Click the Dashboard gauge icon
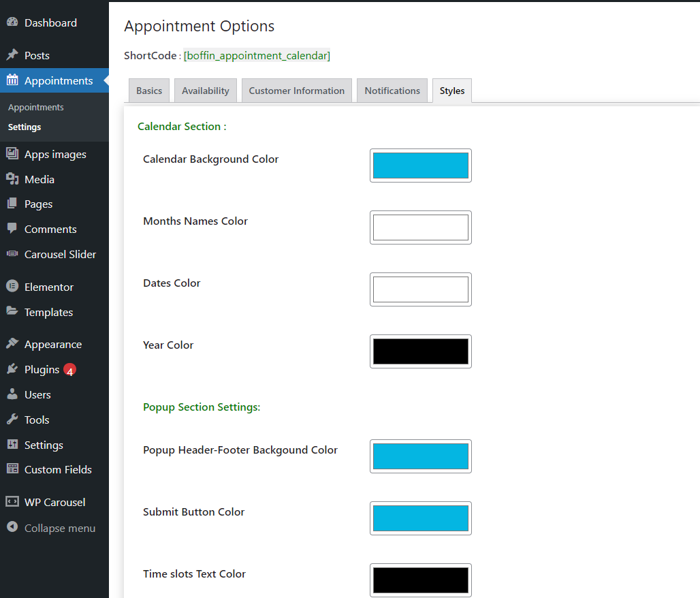Screen dimensions: 700x598 click(x=12, y=22)
